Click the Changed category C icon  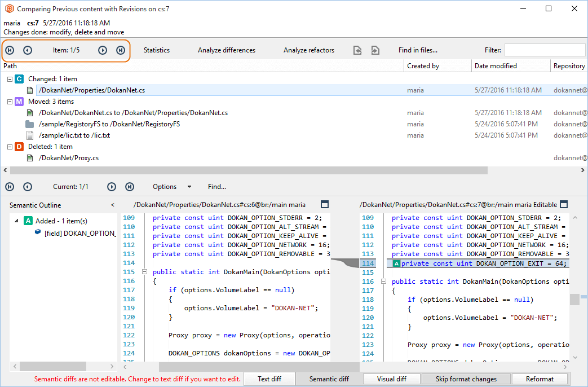(x=19, y=79)
